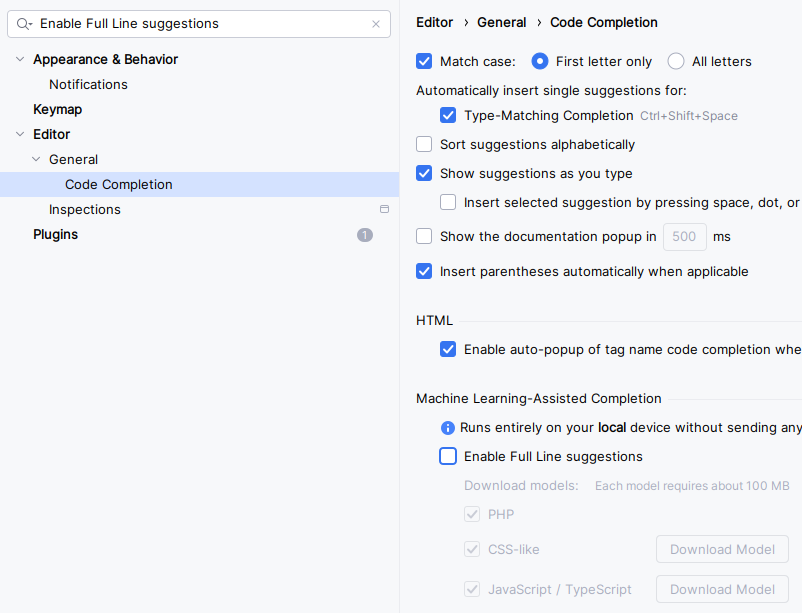
Task: Click the Plugins update count badge
Action: 365,235
